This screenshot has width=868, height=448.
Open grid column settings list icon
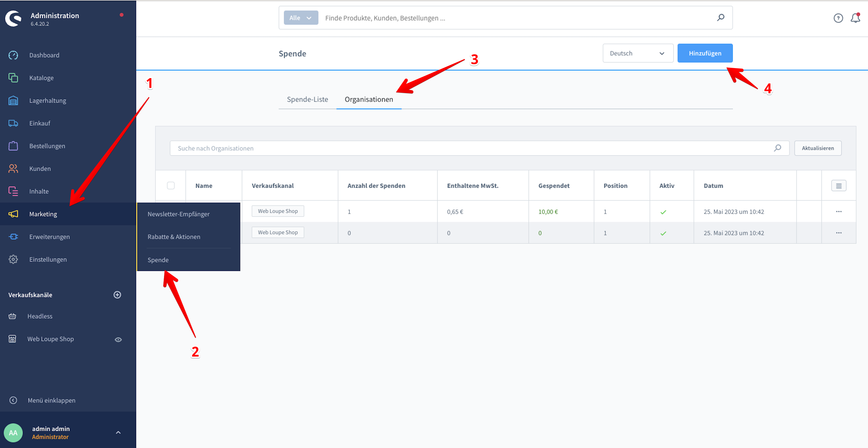click(838, 186)
